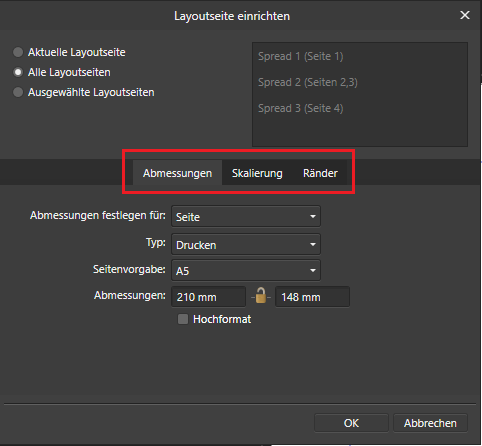Open the Abmessungen festlegen für dropdown
The height and width of the screenshot is (446, 482).
pyautogui.click(x=246, y=217)
